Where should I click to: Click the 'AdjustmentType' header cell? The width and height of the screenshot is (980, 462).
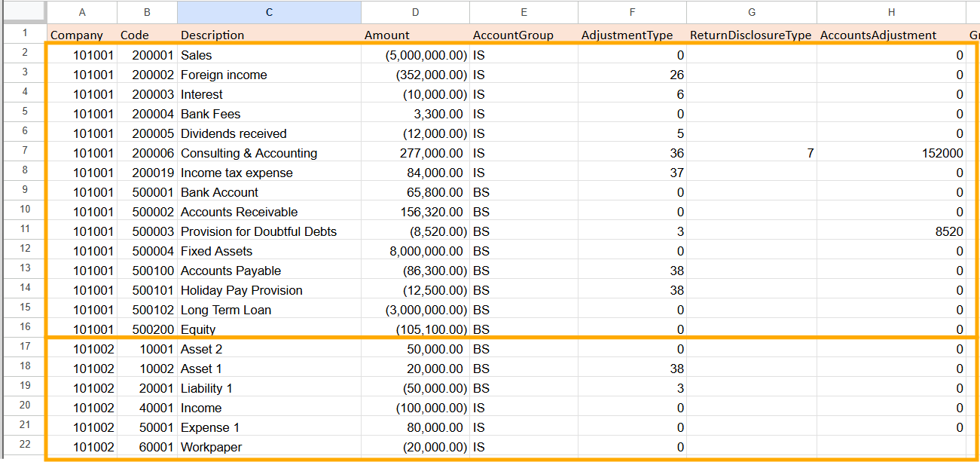pyautogui.click(x=633, y=35)
